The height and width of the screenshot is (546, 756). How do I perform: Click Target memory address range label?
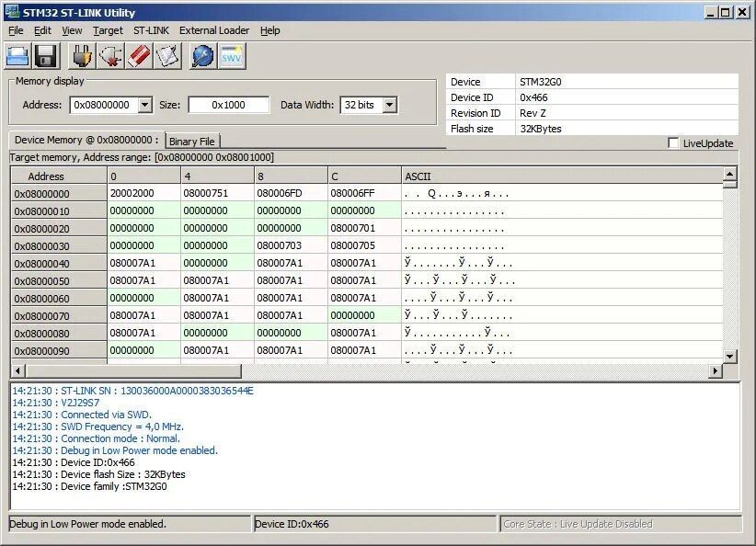pos(142,157)
